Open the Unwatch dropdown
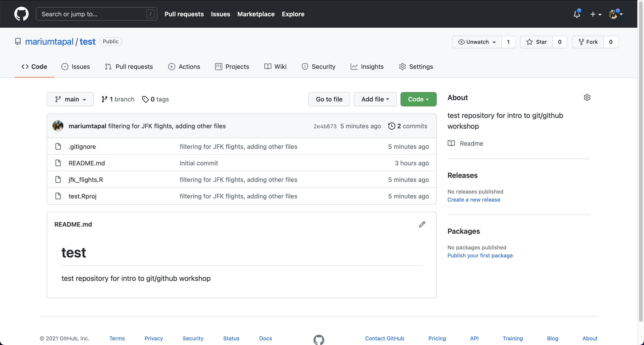 [x=477, y=42]
